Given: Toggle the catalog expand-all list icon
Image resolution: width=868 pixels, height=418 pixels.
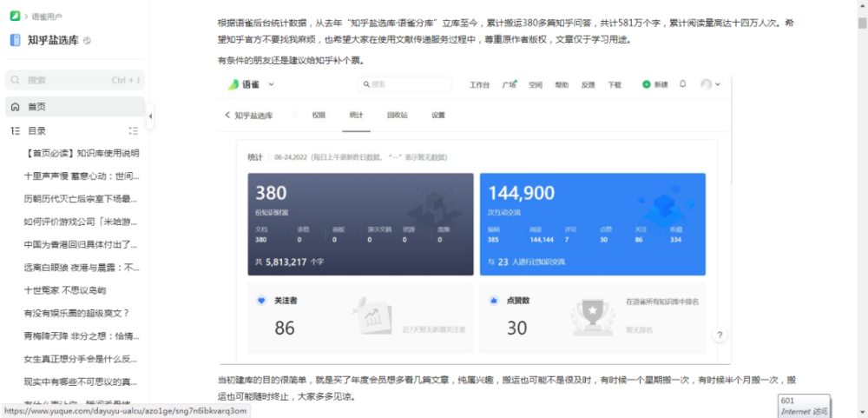Looking at the screenshot, I should pos(134,131).
